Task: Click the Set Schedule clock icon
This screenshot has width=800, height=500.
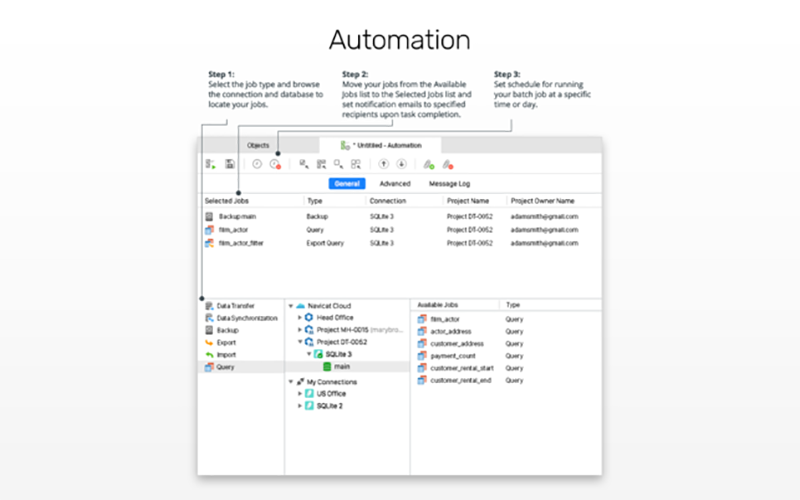Action: [x=257, y=164]
